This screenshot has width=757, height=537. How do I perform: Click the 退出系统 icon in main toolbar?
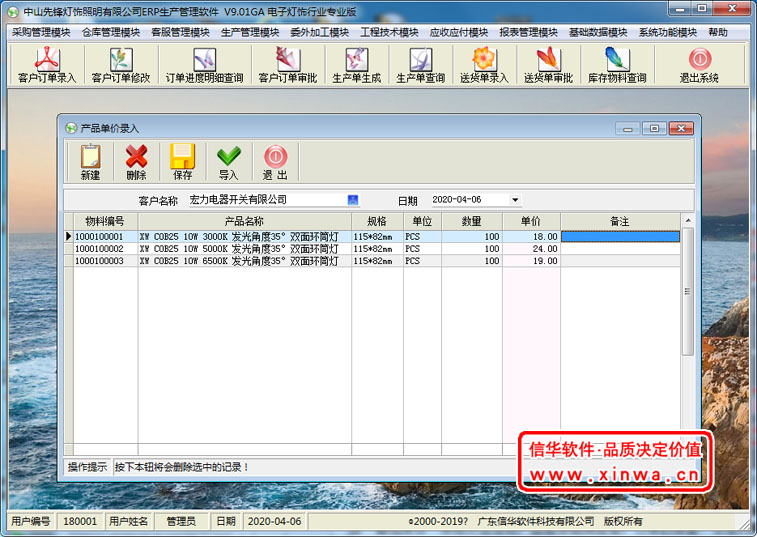[x=699, y=65]
